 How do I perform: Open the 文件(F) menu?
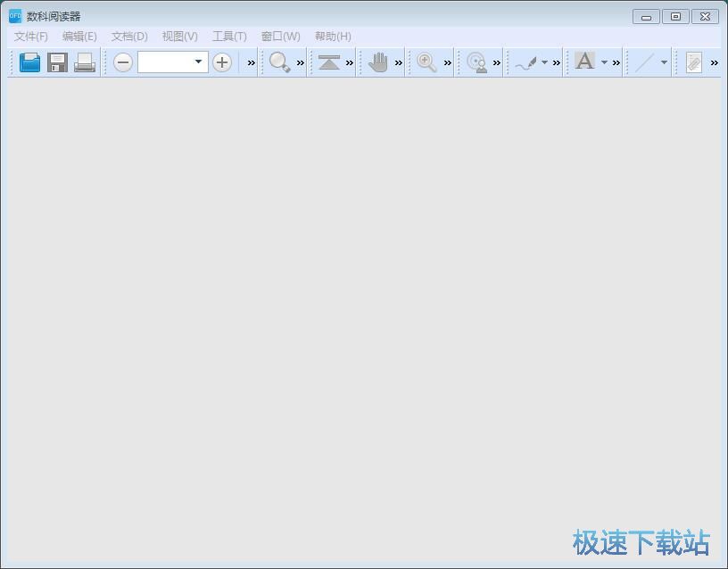(30, 37)
